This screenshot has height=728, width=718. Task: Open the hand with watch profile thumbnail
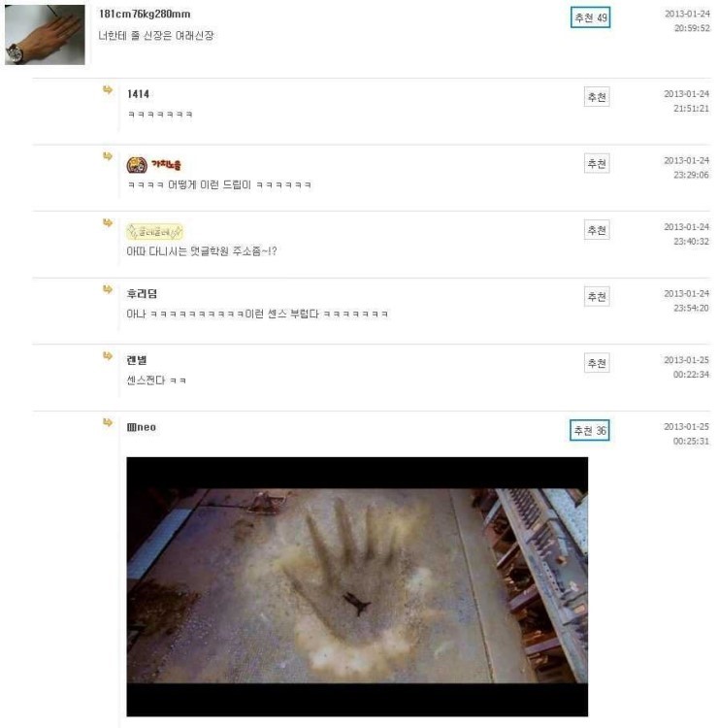coord(45,35)
